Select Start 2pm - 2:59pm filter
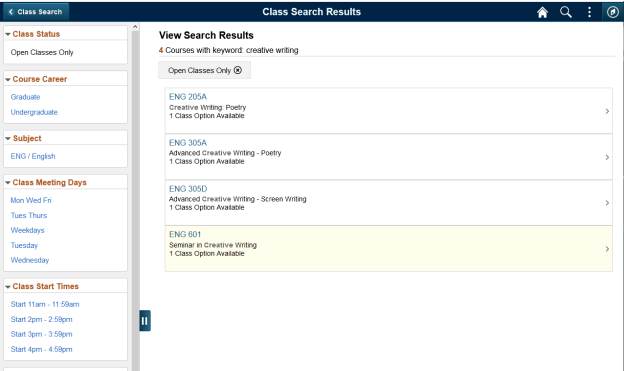Viewport: 624px width, 371px height. [41, 319]
